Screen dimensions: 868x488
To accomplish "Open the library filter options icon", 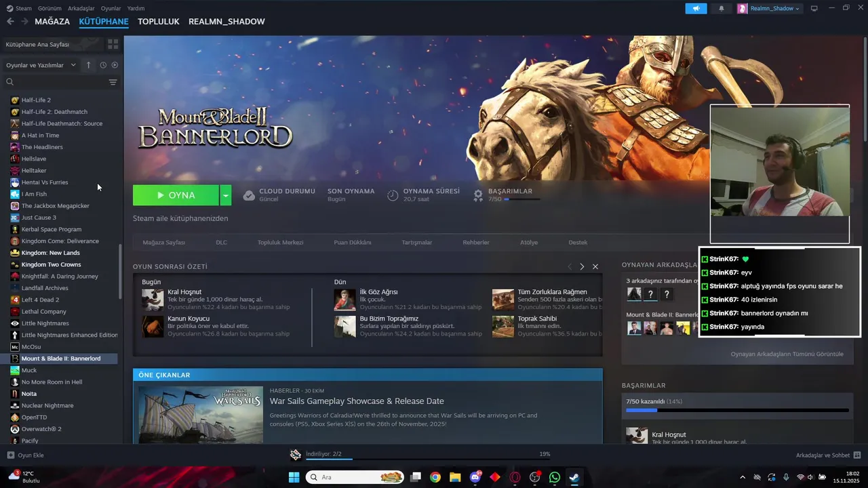I will (x=113, y=82).
